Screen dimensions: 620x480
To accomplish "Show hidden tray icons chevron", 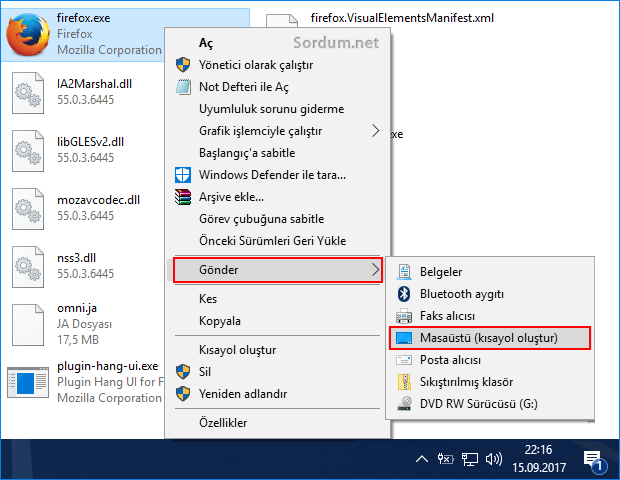I will [x=422, y=459].
